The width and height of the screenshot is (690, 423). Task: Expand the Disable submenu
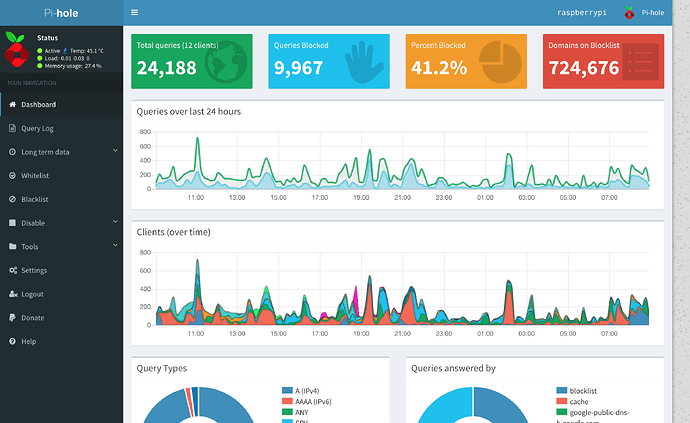click(x=60, y=223)
